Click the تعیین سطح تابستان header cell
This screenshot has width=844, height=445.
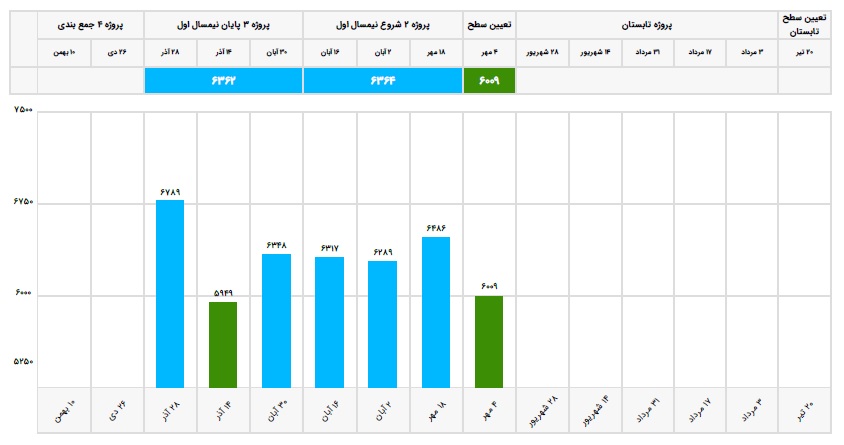pyautogui.click(x=806, y=25)
